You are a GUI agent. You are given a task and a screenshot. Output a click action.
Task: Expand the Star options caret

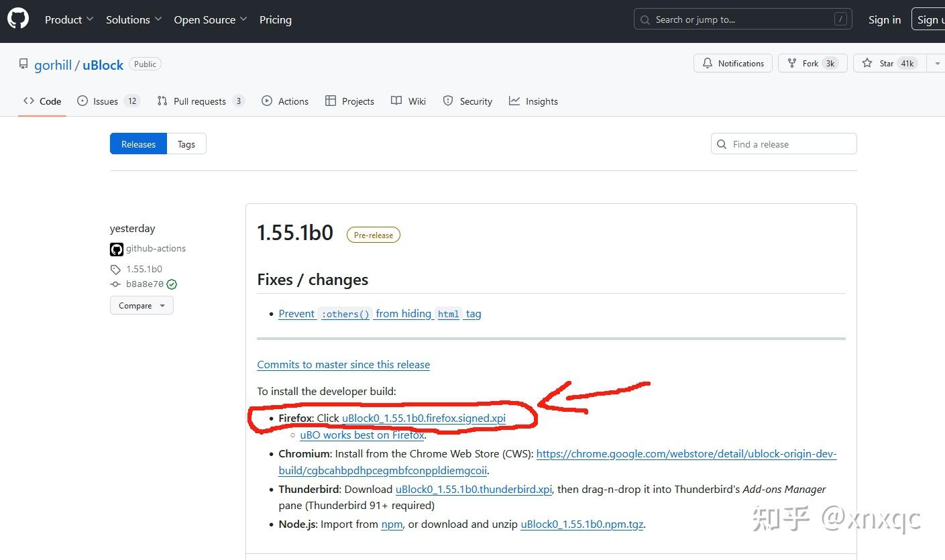coord(938,63)
